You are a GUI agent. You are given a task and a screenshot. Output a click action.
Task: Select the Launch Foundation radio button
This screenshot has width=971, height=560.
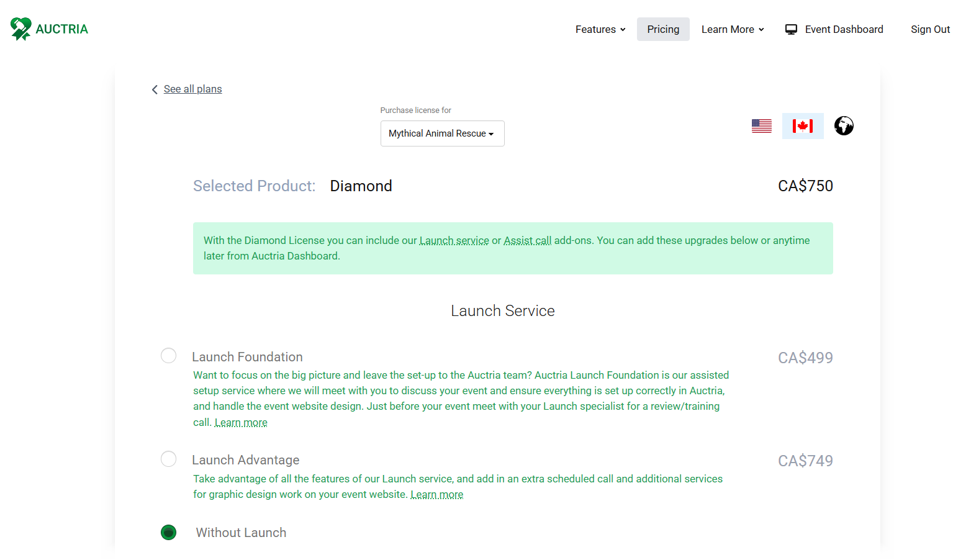(x=168, y=356)
